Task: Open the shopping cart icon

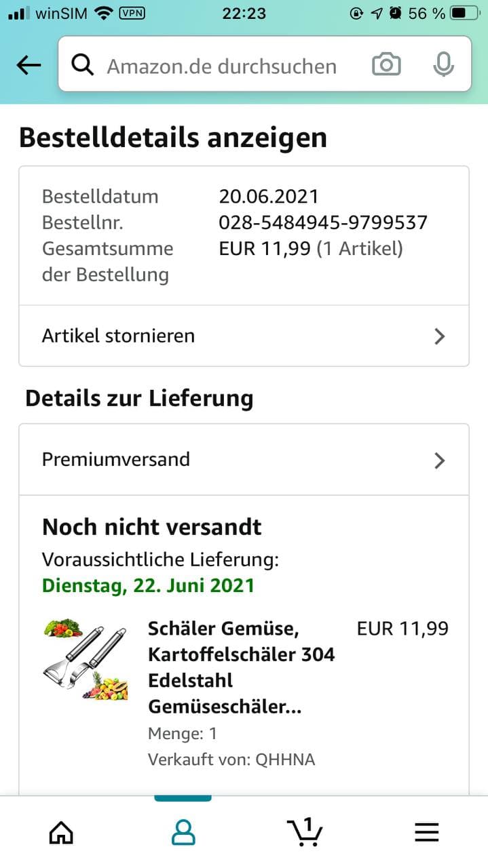Action: [x=305, y=831]
